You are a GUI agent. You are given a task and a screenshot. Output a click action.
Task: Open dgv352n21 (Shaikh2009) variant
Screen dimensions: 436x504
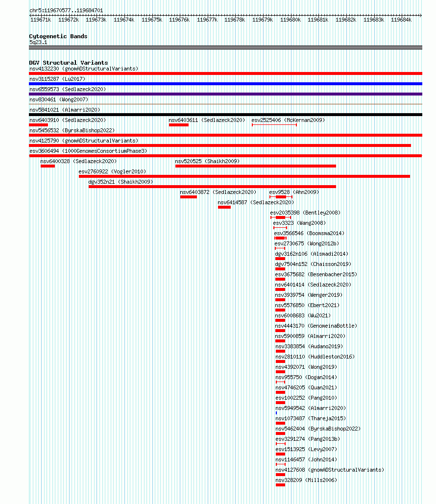pyautogui.click(x=121, y=182)
